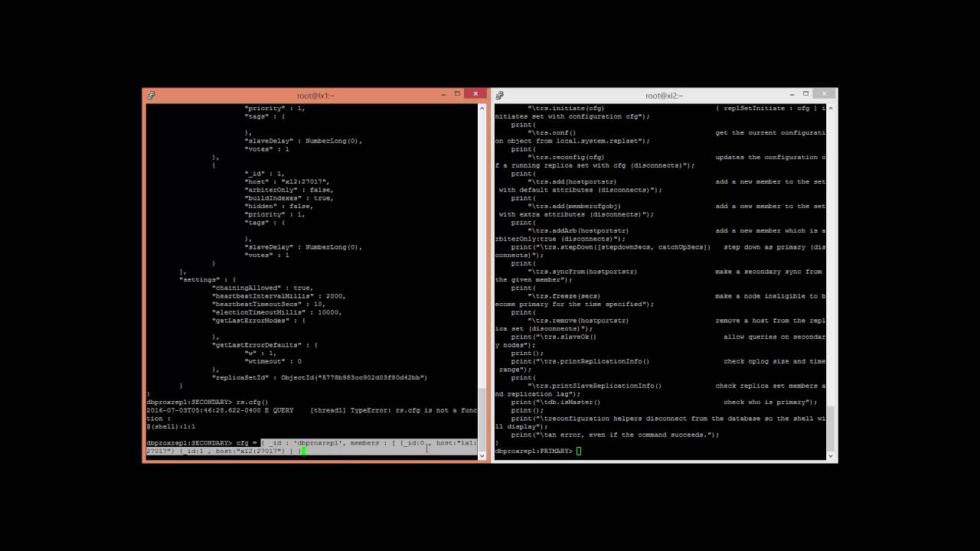Screen dimensions: 980x551
Task: Minimize the root@lx1 terminal window
Action: click(443, 94)
